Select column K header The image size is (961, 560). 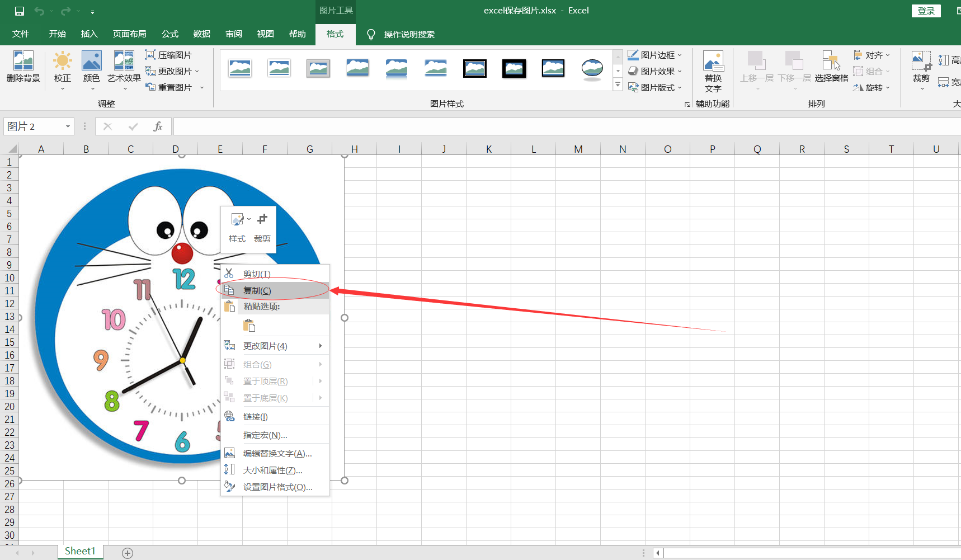pyautogui.click(x=488, y=149)
